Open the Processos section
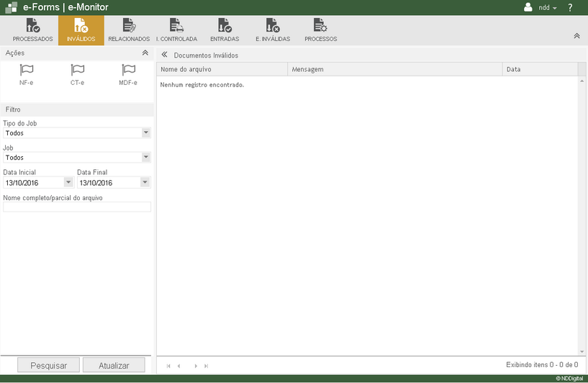Image resolution: width=588 pixels, height=383 pixels. 320,30
